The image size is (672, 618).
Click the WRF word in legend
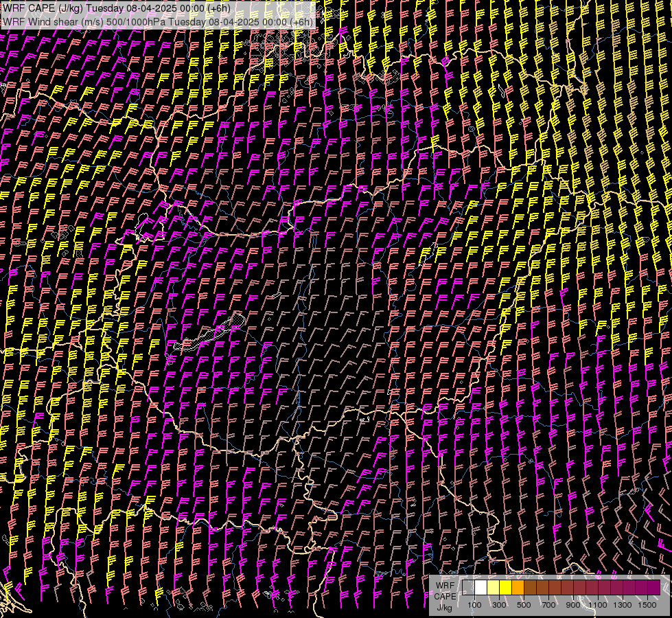click(x=445, y=586)
